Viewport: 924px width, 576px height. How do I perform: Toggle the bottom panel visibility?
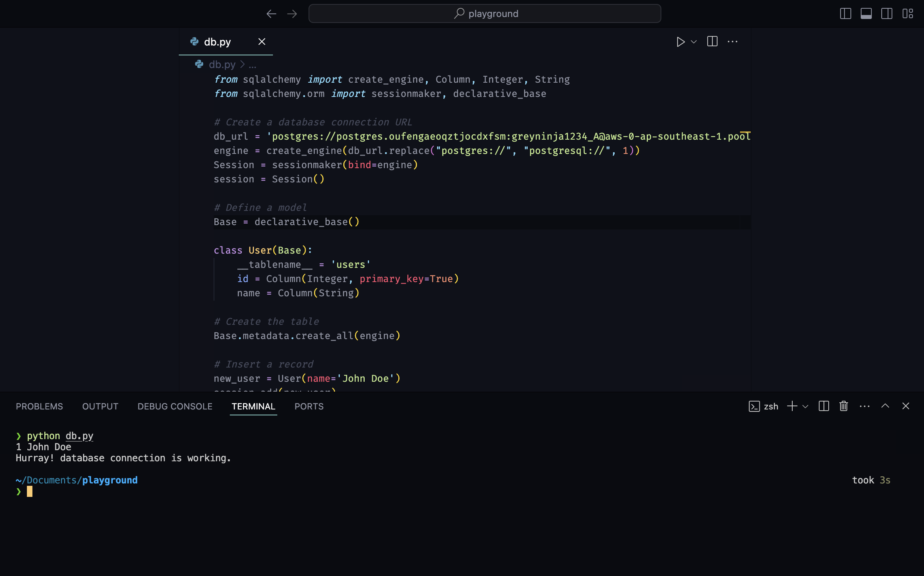[866, 14]
